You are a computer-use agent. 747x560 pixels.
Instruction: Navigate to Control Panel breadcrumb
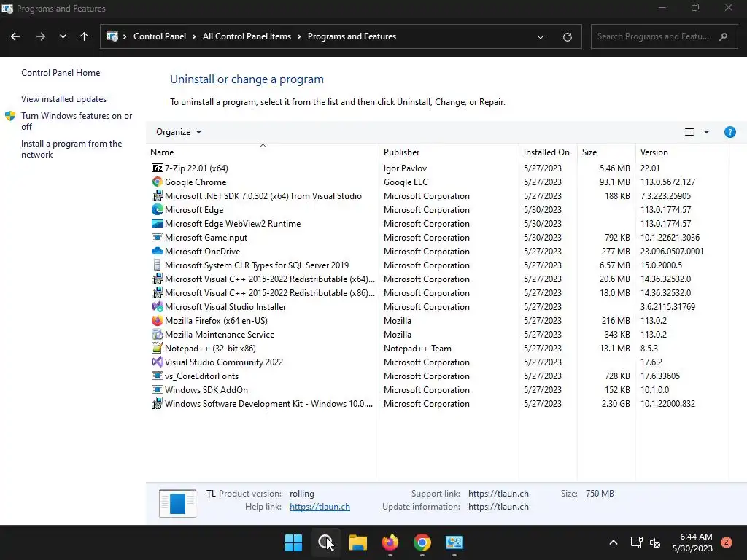[160, 36]
